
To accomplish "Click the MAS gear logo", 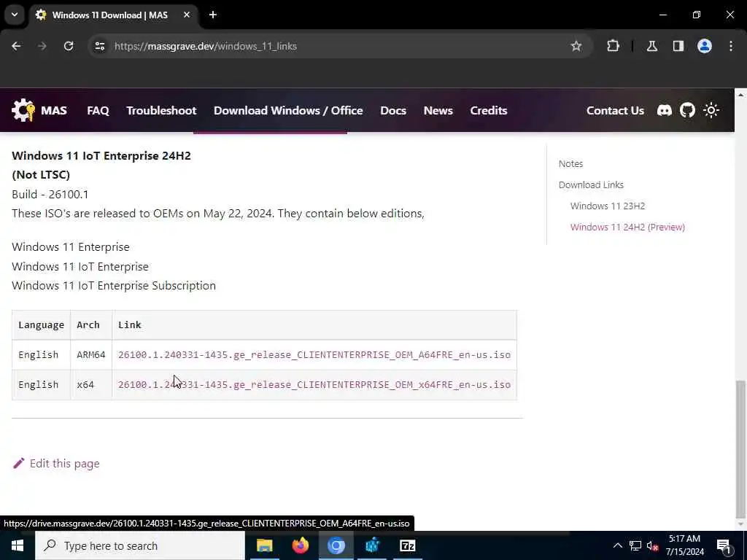I will click(23, 110).
